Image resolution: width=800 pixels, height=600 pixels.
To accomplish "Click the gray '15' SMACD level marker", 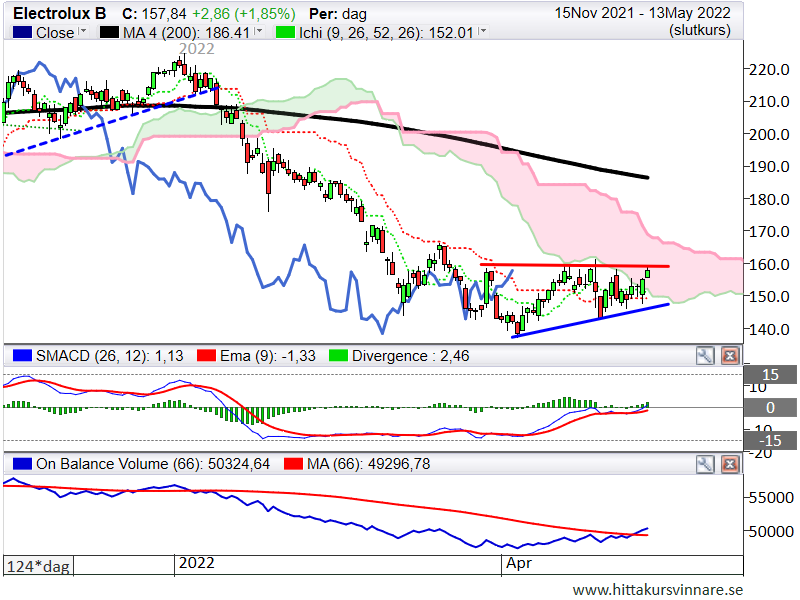I will 770,374.
